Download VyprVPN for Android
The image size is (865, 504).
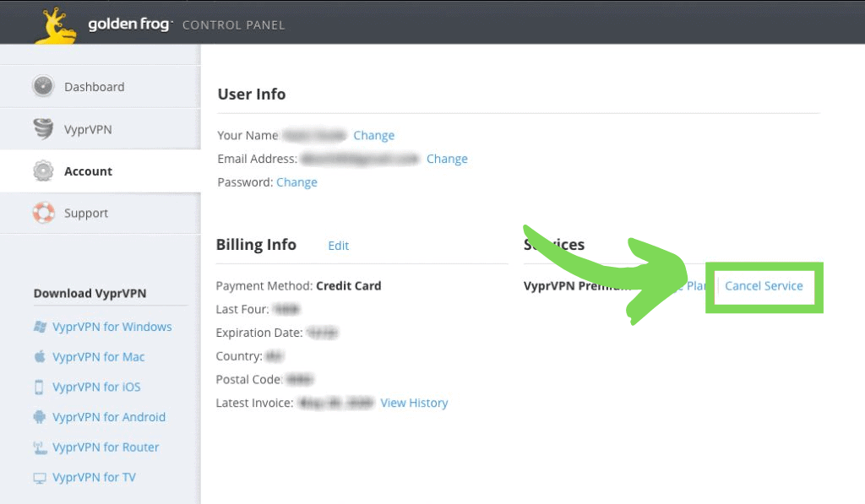109,417
